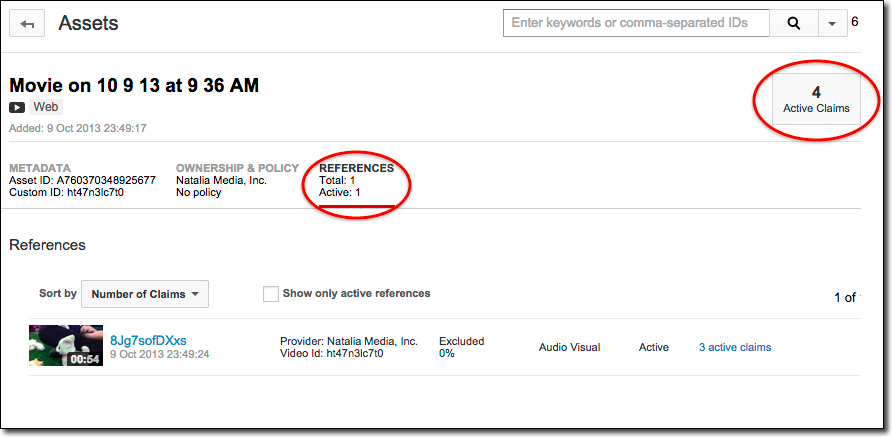Click the YouTube icon under the title
The width and height of the screenshot is (892, 437).
click(18, 107)
